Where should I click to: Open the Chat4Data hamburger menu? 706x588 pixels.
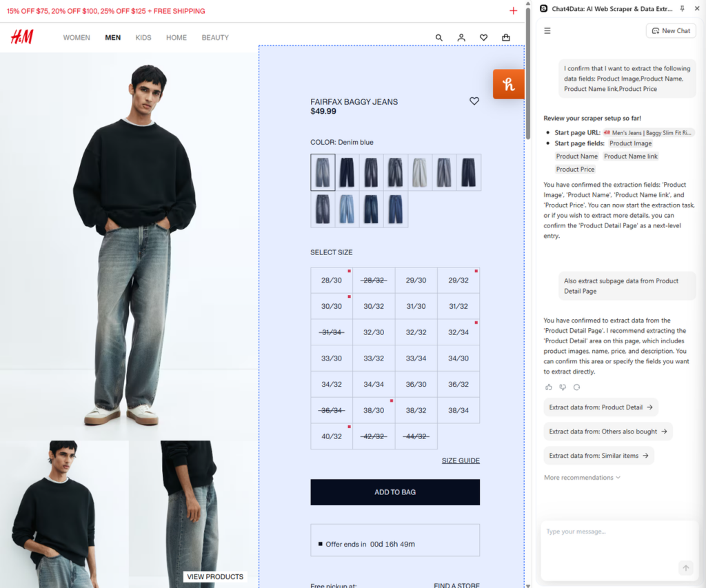547,31
